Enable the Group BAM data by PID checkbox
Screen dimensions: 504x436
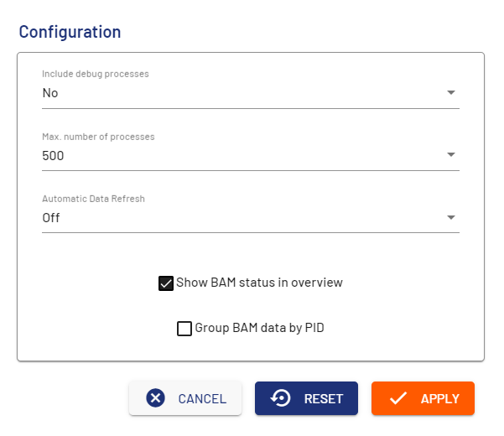click(184, 329)
